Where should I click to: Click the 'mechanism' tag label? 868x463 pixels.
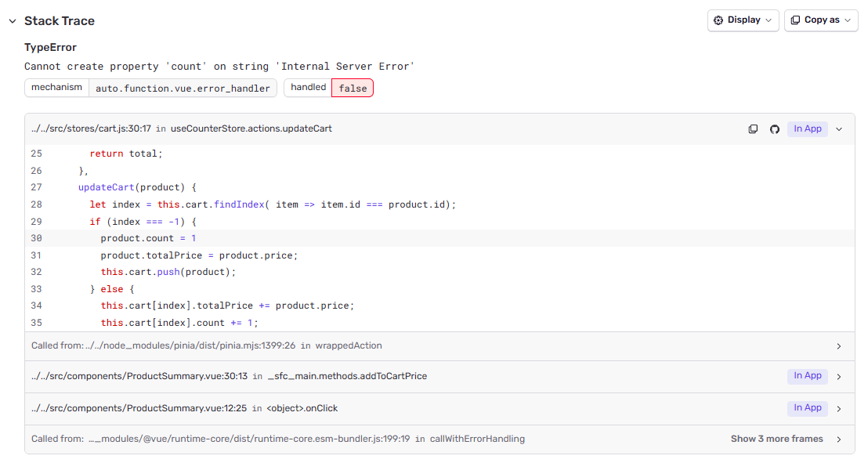pyautogui.click(x=56, y=88)
